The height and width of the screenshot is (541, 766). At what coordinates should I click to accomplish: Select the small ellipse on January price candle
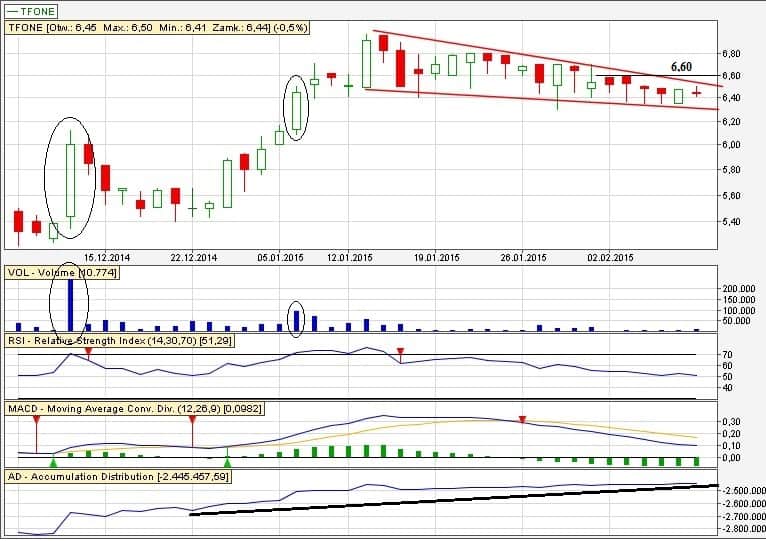coord(297,108)
